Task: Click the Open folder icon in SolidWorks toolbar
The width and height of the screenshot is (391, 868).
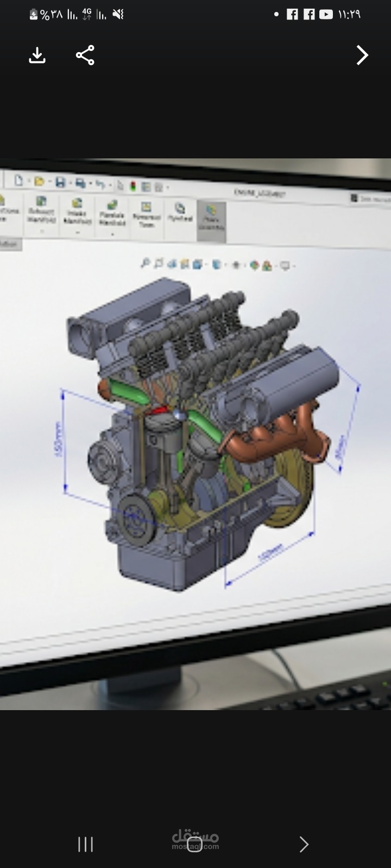Action: tap(39, 181)
